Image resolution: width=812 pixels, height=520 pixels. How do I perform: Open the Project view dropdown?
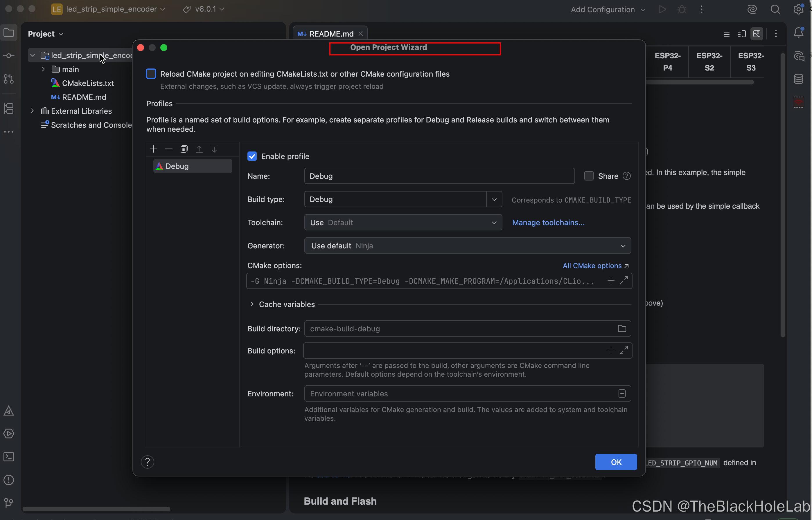click(46, 34)
